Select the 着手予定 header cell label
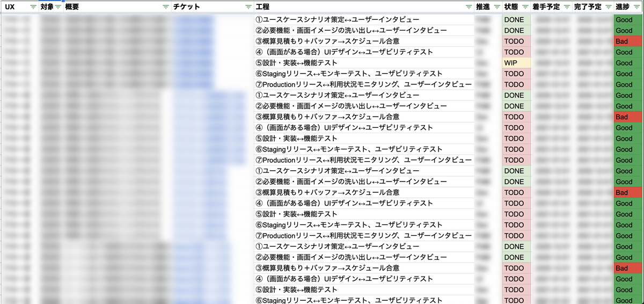 point(546,8)
